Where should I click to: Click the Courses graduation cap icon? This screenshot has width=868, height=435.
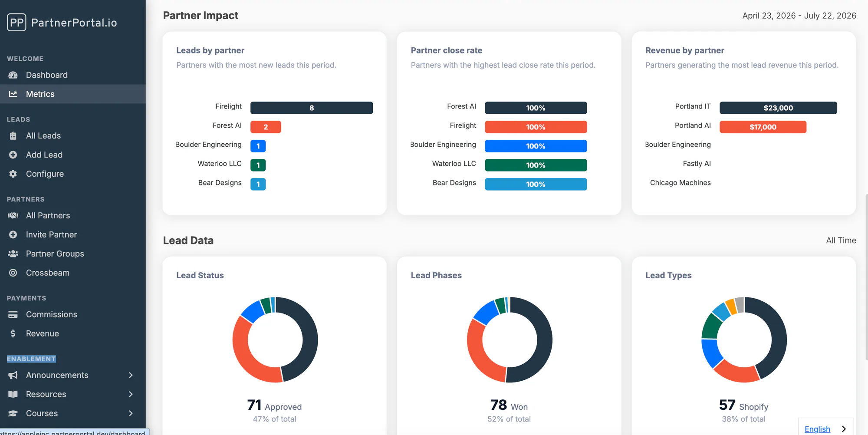(x=13, y=414)
